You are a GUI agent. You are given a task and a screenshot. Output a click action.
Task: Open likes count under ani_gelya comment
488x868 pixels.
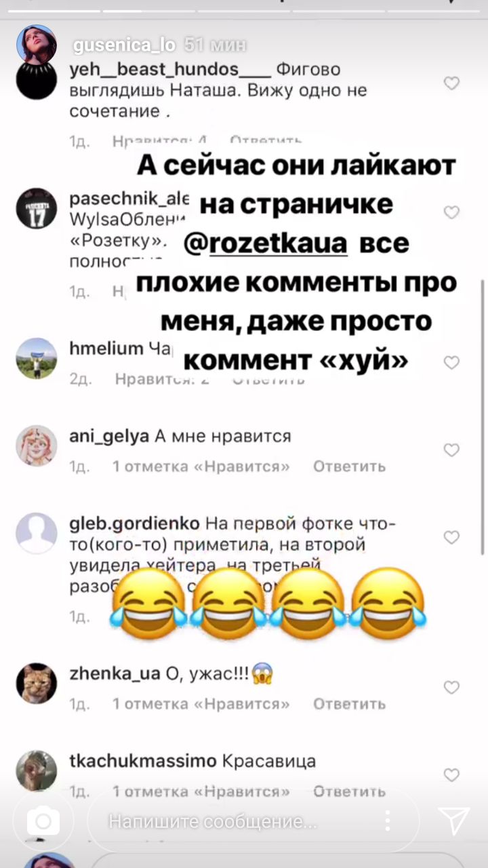(201, 467)
